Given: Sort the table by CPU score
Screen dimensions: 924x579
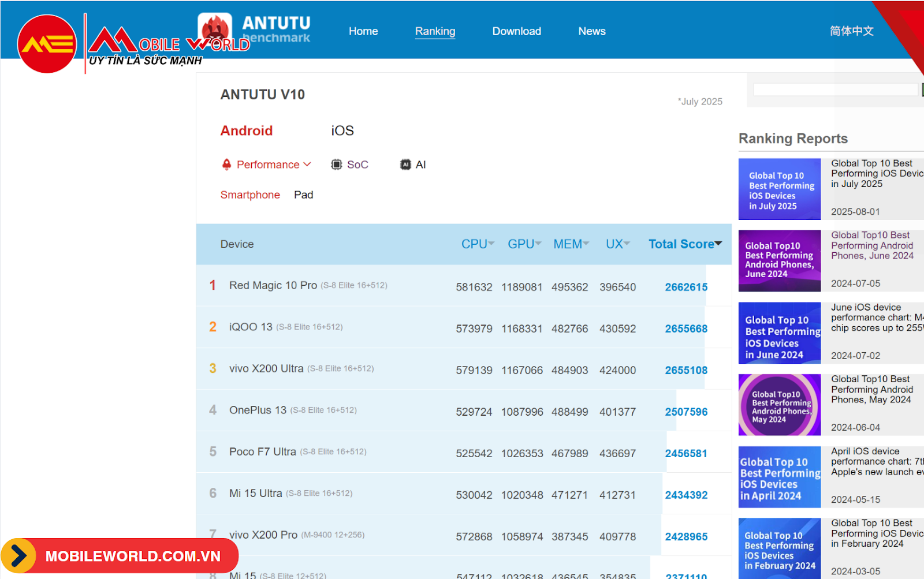Looking at the screenshot, I should point(477,244).
